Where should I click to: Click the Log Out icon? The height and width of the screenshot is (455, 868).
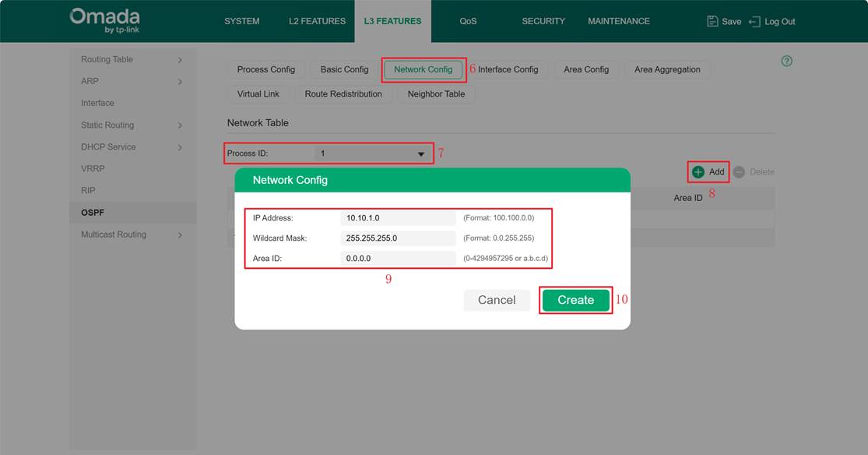[754, 21]
